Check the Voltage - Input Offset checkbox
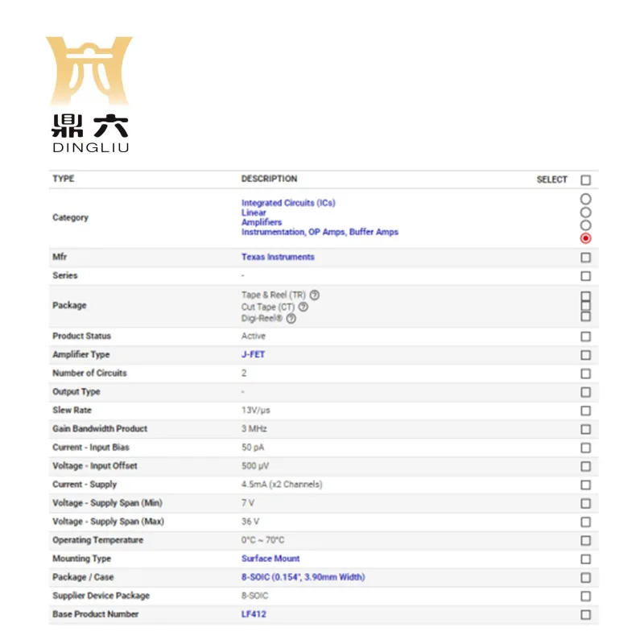The width and height of the screenshot is (644, 644). (x=586, y=467)
